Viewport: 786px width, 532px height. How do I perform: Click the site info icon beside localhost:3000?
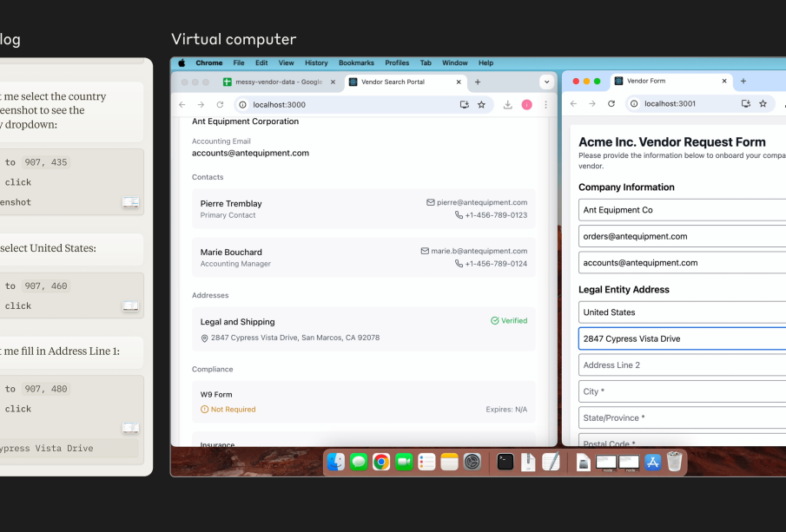click(242, 105)
